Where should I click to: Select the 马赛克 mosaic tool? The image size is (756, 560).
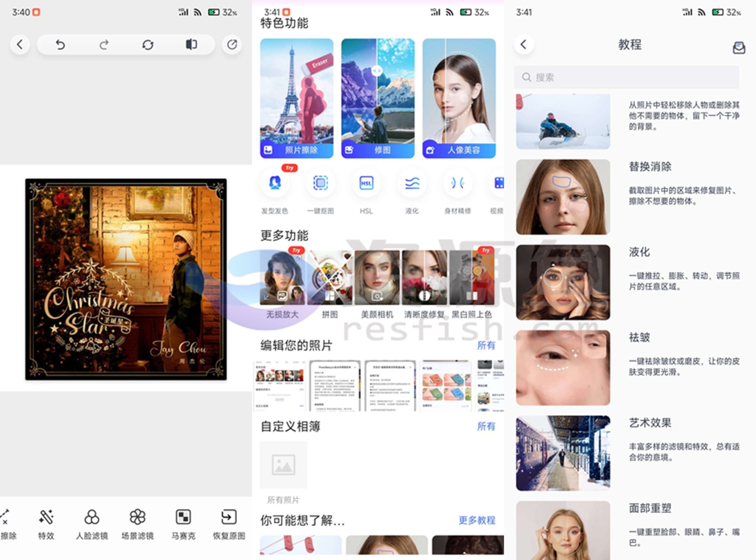[183, 524]
